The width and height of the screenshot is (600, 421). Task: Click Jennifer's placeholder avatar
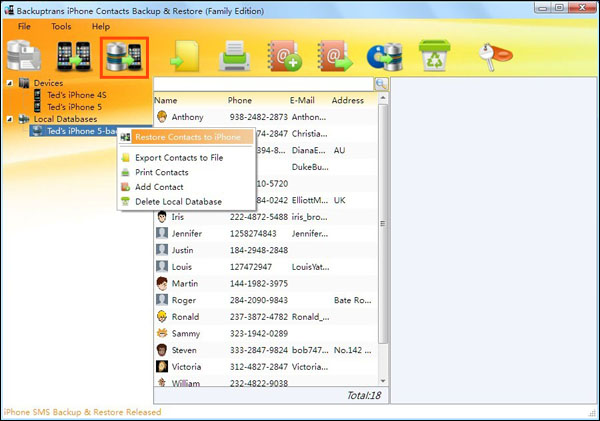tap(162, 233)
